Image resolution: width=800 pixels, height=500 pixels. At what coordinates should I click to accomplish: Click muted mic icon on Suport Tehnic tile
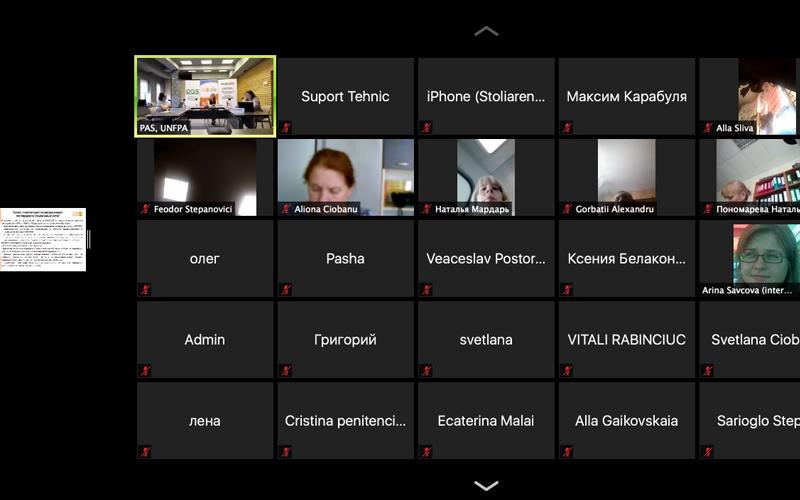(x=286, y=128)
